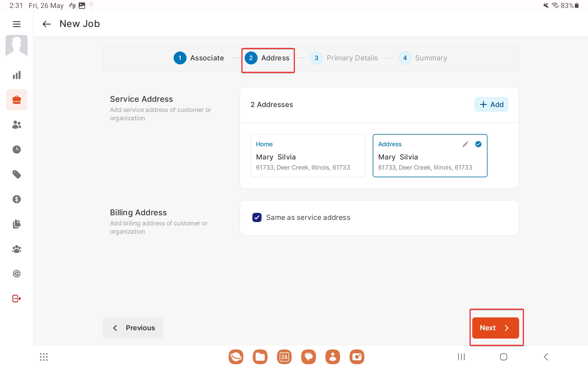
Task: Jump to step 3 Primary Details
Action: click(344, 58)
